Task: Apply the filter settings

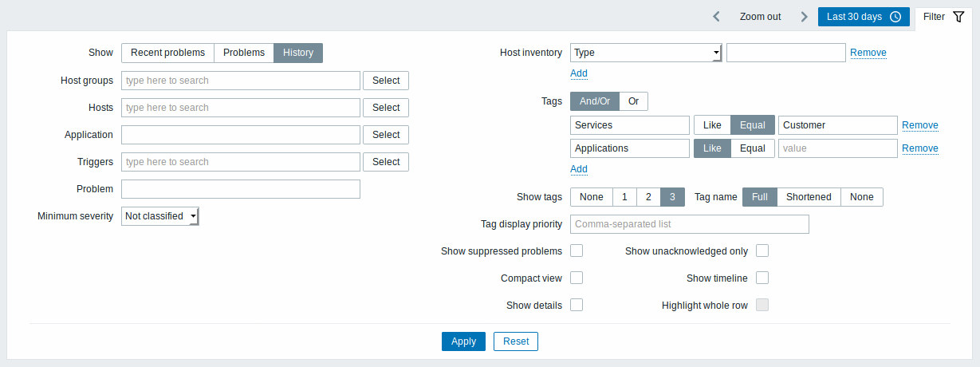Action: pos(463,341)
